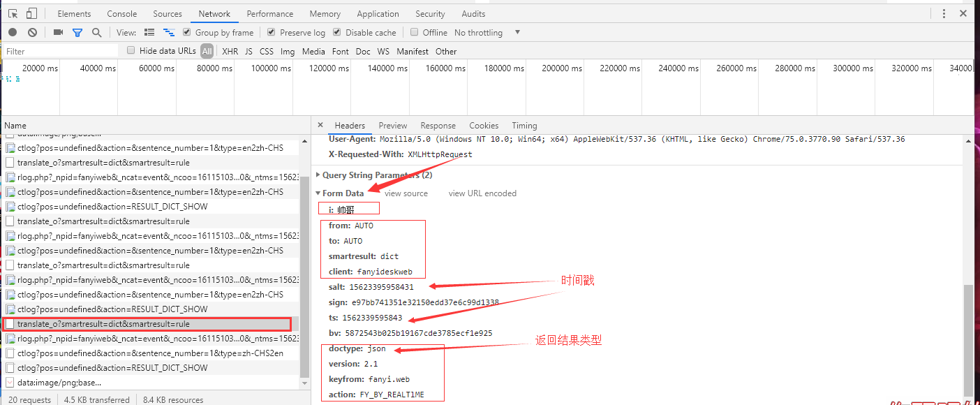Click the view source link
This screenshot has width=980, height=405.
(x=406, y=193)
